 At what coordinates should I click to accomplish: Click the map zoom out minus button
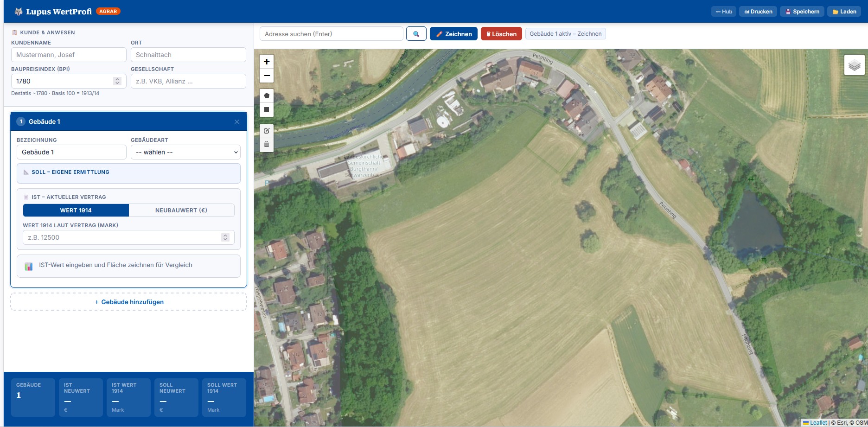point(267,76)
